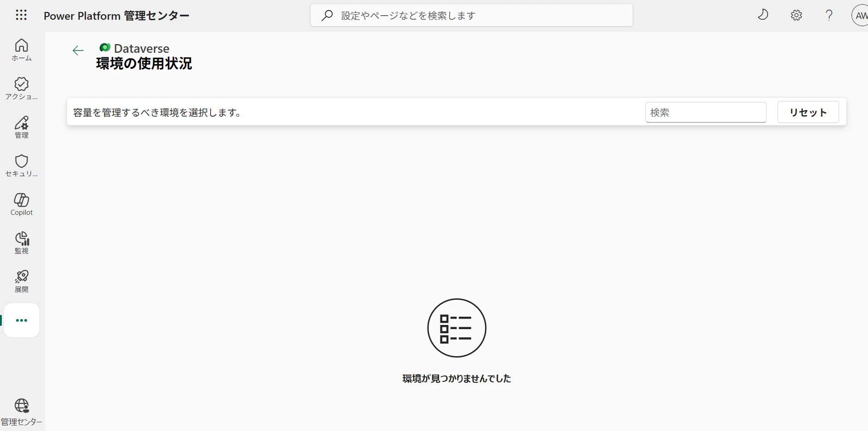Viewport: 868px width, 431px height.
Task: Click the 検索 environment filter field
Action: point(706,112)
